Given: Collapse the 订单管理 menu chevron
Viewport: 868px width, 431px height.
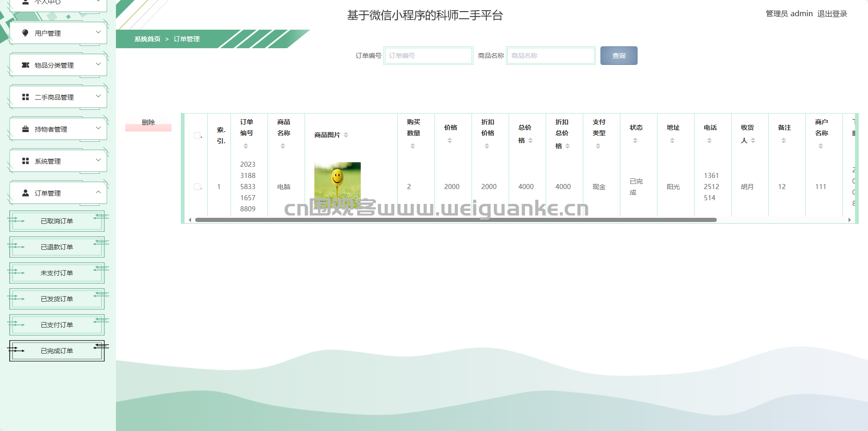Looking at the screenshot, I should [98, 192].
